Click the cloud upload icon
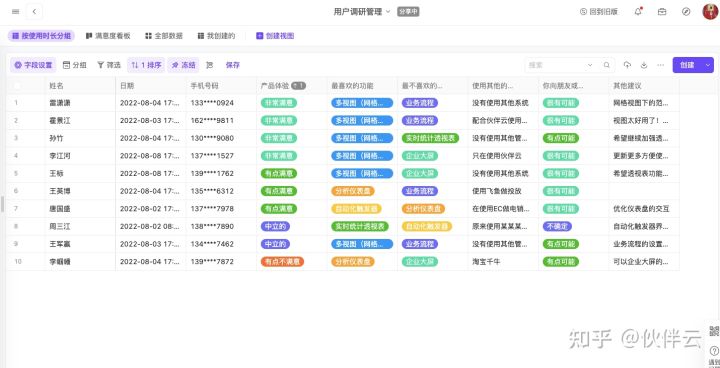Viewport: 720px width, 368px height. pyautogui.click(x=627, y=65)
